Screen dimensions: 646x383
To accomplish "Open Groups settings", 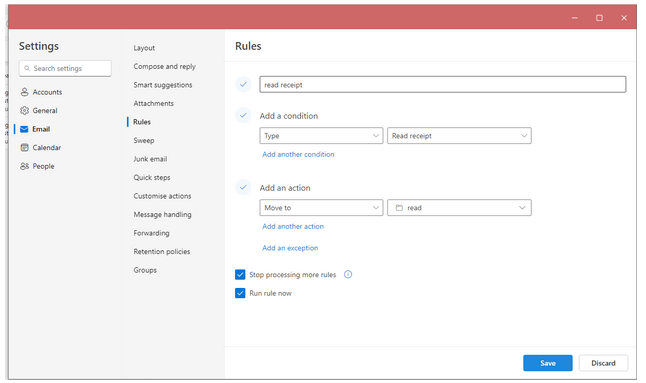I will tap(145, 270).
